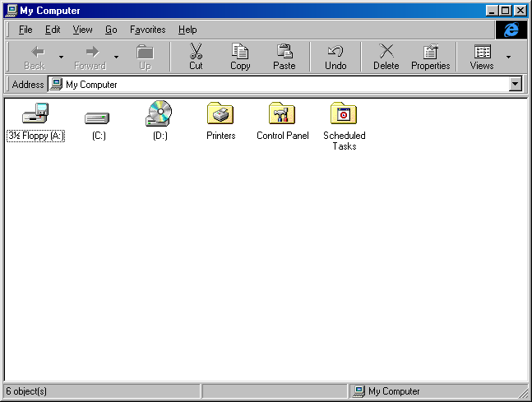
Task: Open the Control Panel folder icon
Action: (282, 113)
